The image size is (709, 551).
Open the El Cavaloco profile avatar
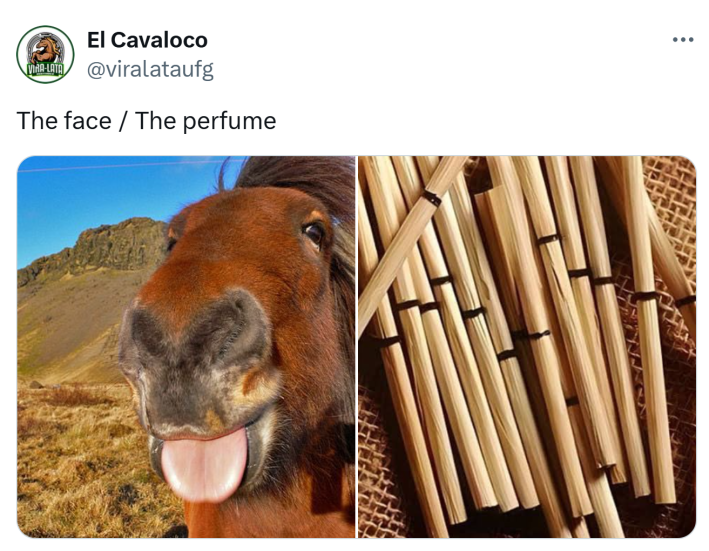click(45, 55)
